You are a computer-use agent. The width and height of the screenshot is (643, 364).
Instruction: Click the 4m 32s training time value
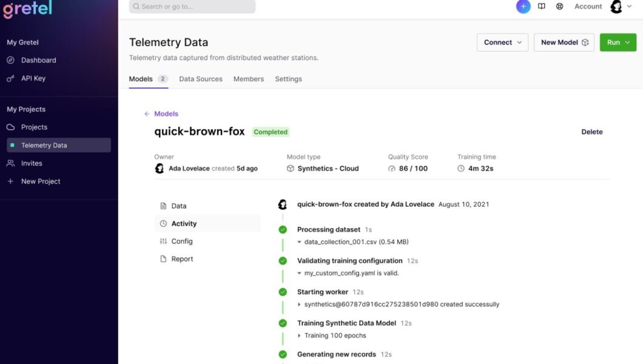(x=480, y=169)
